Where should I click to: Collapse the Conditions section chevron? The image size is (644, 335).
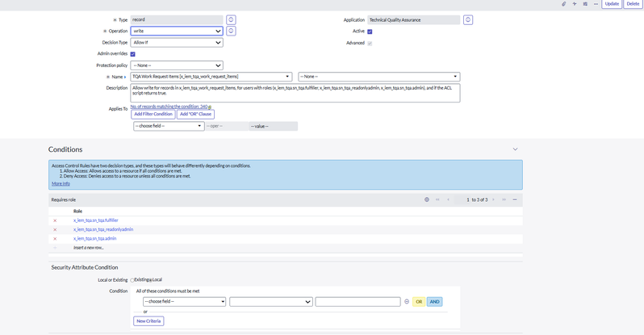[x=515, y=149]
